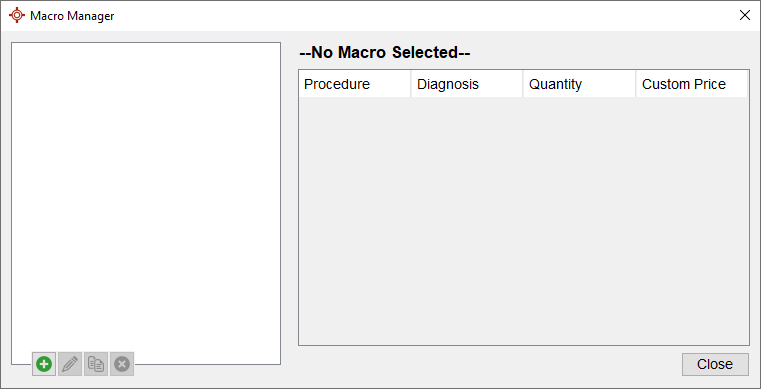Duplicate macro using the copy icon

click(96, 364)
